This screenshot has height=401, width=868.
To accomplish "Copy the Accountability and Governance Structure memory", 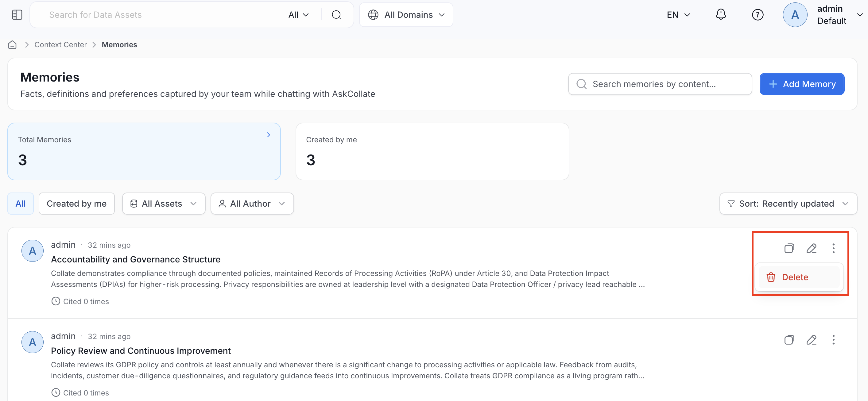I will tap(789, 248).
